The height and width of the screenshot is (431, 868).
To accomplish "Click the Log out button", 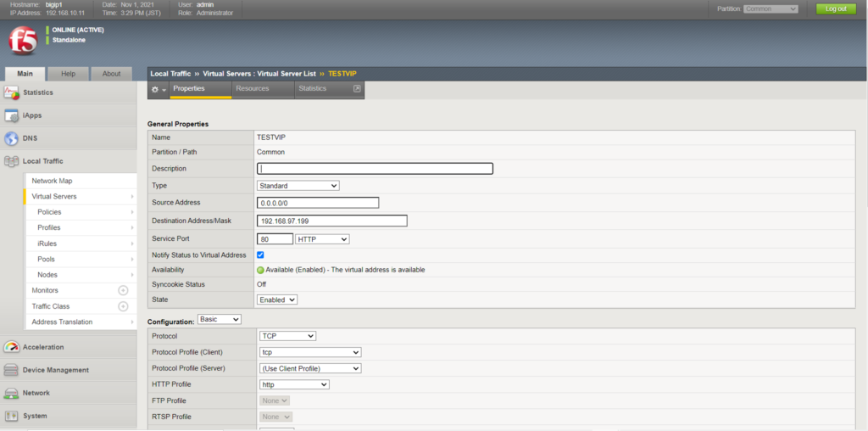I will (836, 8).
